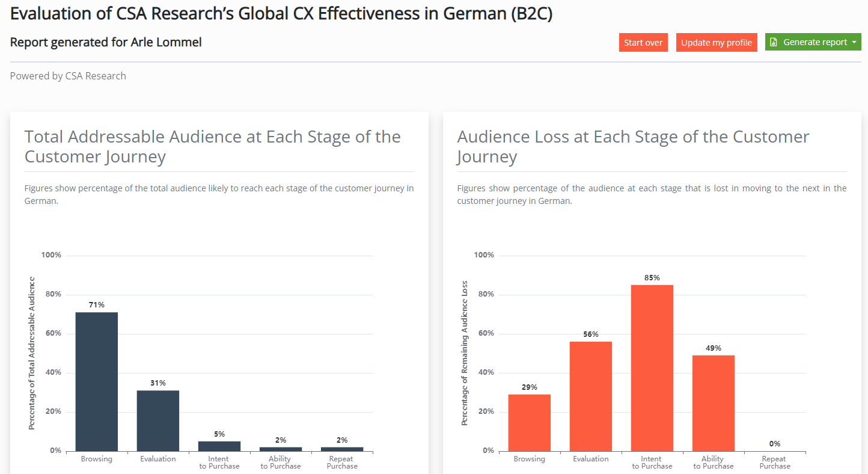This screenshot has height=474, width=868.
Task: Click the Report generated for Arle Lommel text
Action: pos(106,42)
